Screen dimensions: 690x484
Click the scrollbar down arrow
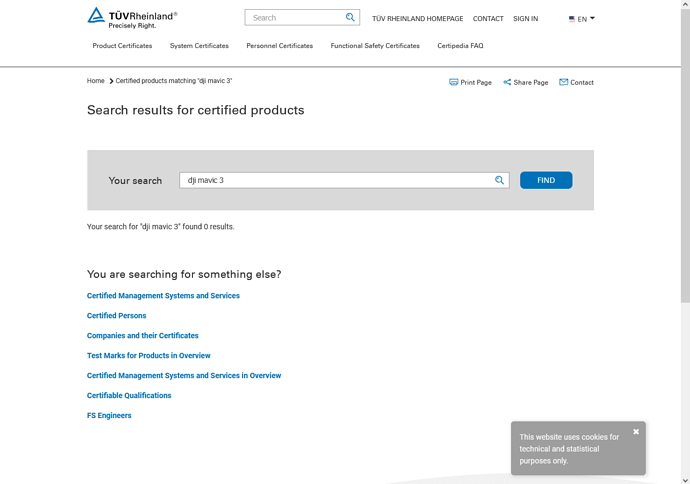685,480
